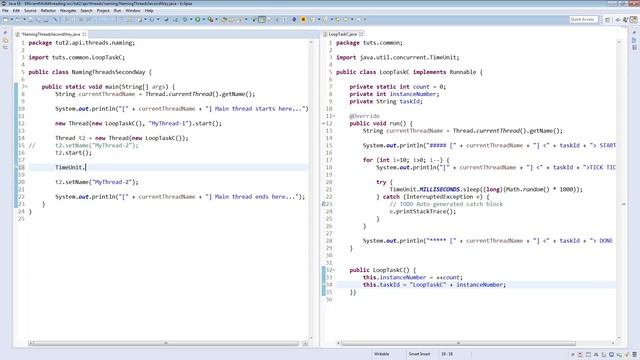Viewport: 640px width, 360px height.
Task: Click 'e.printStackTrace();' in LoopTaskC editor
Action: [422, 211]
